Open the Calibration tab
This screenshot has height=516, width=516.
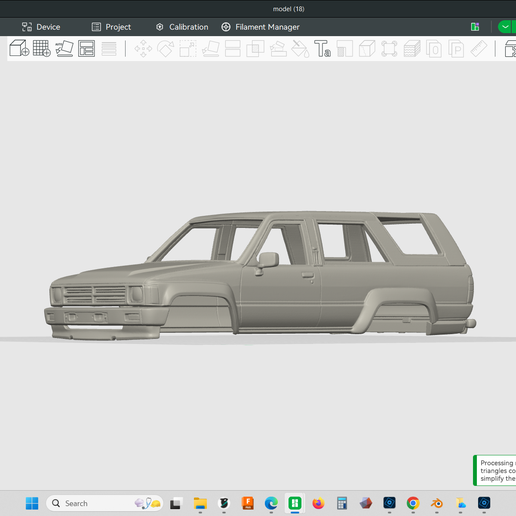(x=182, y=27)
